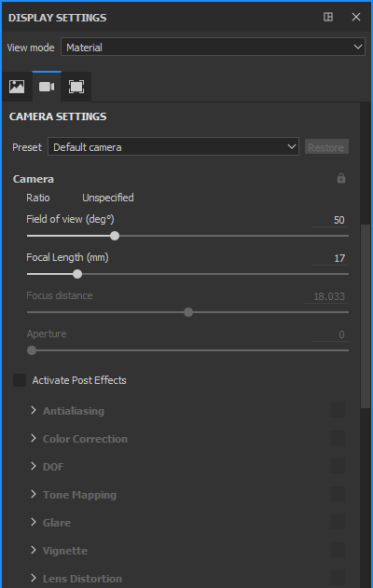The height and width of the screenshot is (588, 373).
Task: Click the panel dock layout icon
Action: click(328, 17)
